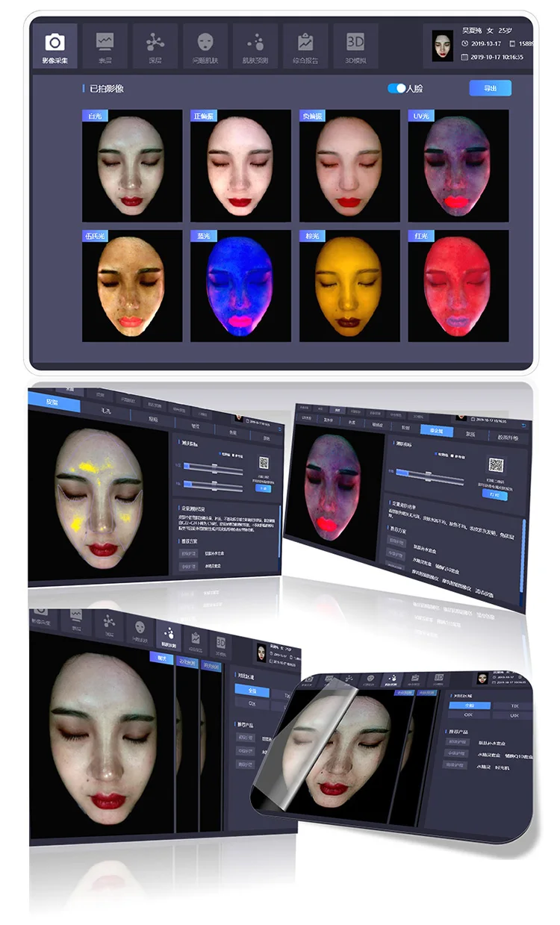
Task: Open the 问题肌肤 face mask icon
Action: click(x=205, y=46)
